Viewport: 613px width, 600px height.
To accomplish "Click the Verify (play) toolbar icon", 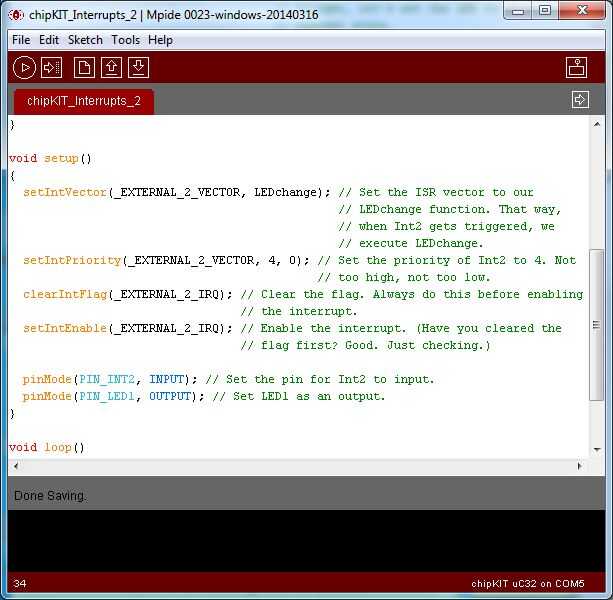I will [24, 68].
